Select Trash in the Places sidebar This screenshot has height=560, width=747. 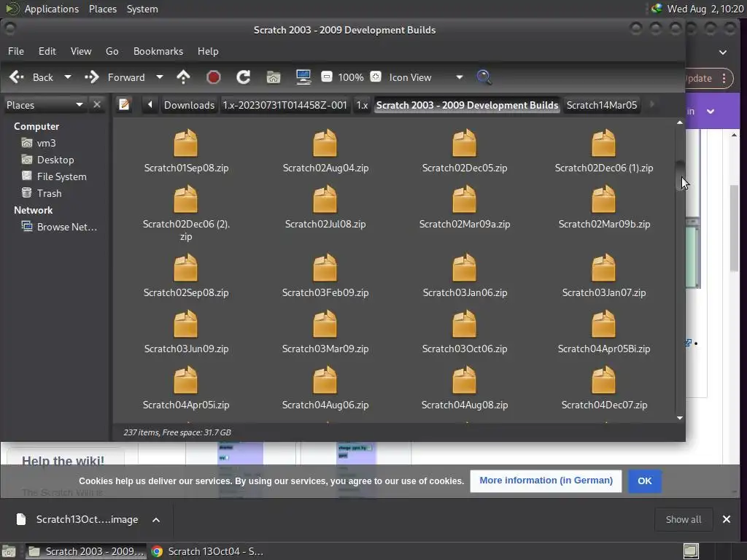[x=49, y=193]
